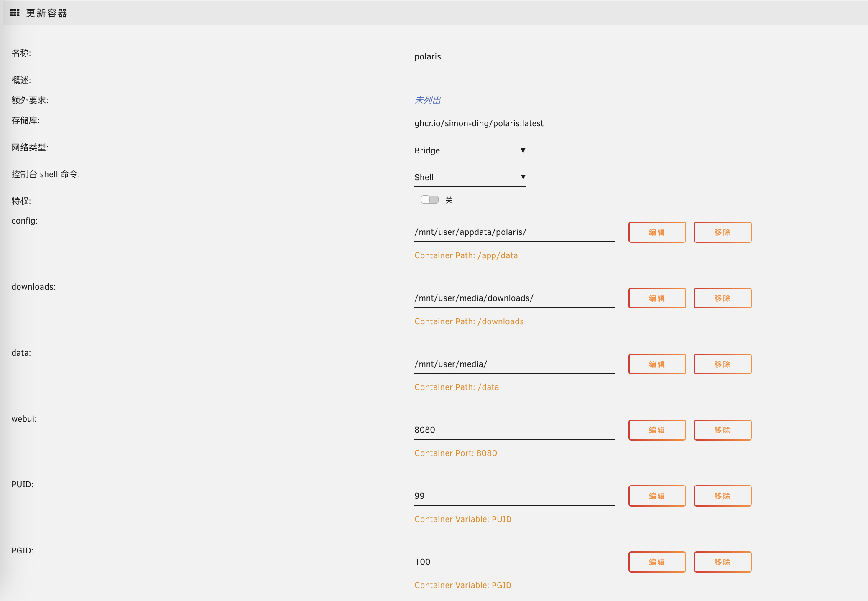This screenshot has width=868, height=601.
Task: Expand the Shell console command dropdown
Action: point(469,177)
